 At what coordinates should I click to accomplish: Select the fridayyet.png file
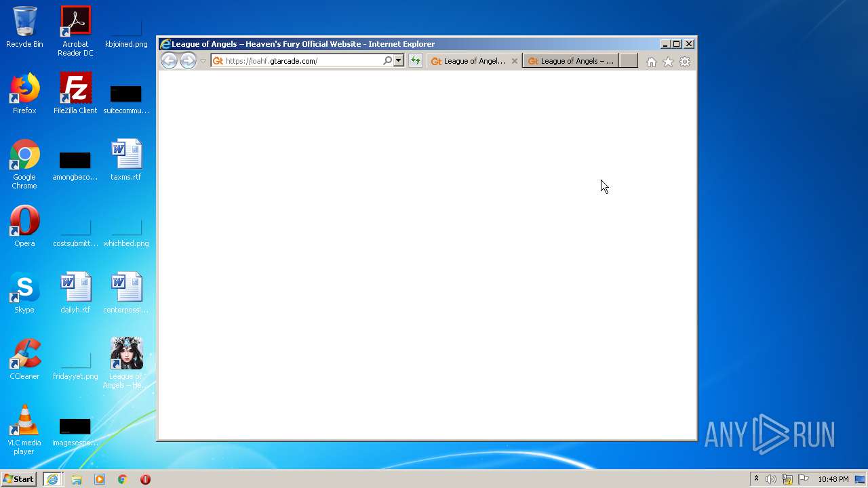tap(75, 366)
